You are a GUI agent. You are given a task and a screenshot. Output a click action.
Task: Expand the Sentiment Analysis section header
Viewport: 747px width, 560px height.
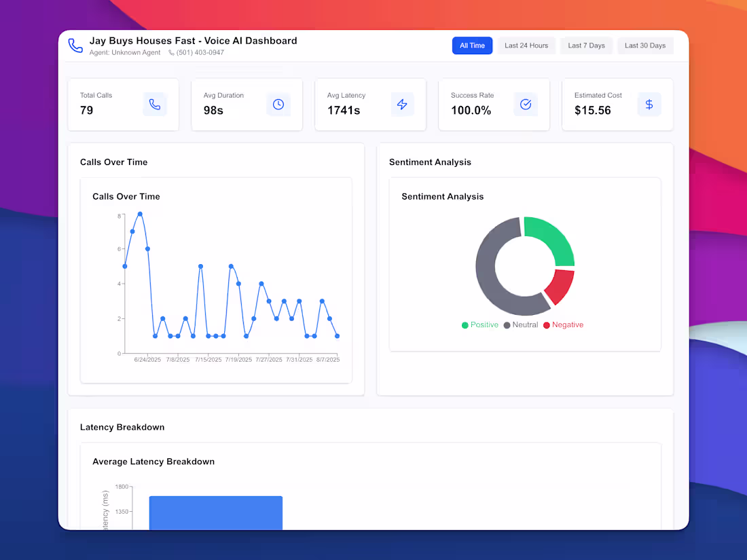coord(430,162)
